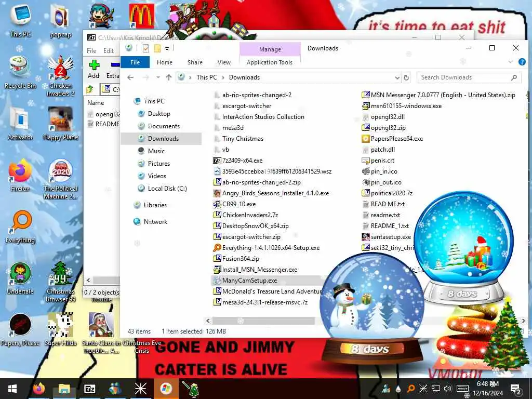
Task: Click the horizontal scrollbar in file list
Action: (x=263, y=321)
